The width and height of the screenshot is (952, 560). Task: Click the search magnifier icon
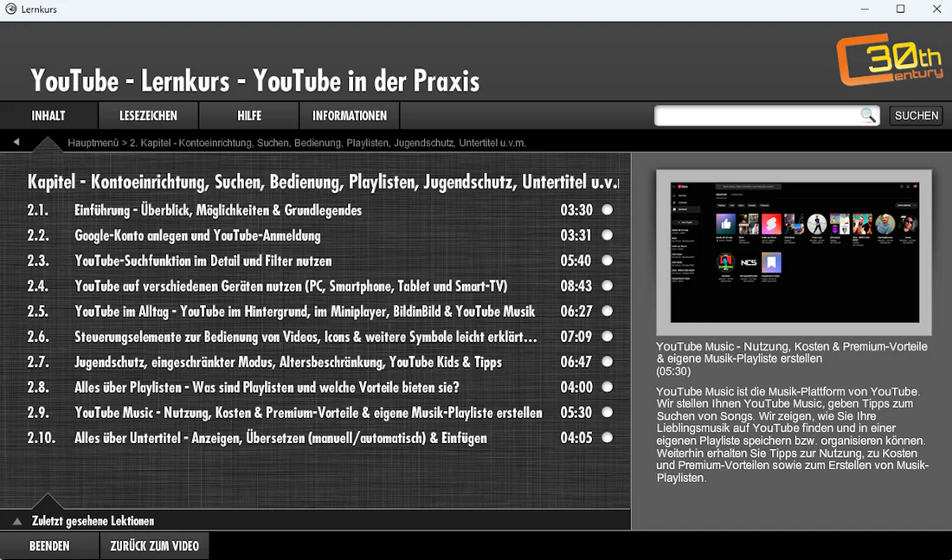click(x=866, y=114)
